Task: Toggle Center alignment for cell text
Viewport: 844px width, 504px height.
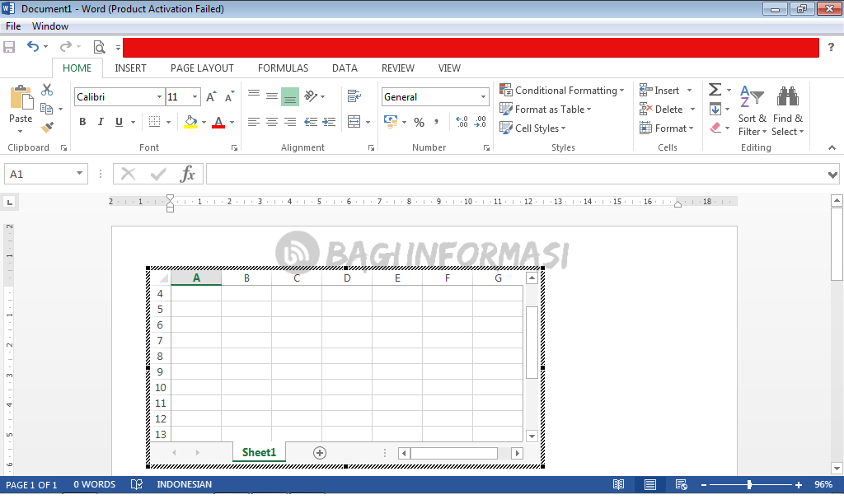Action: (x=272, y=122)
